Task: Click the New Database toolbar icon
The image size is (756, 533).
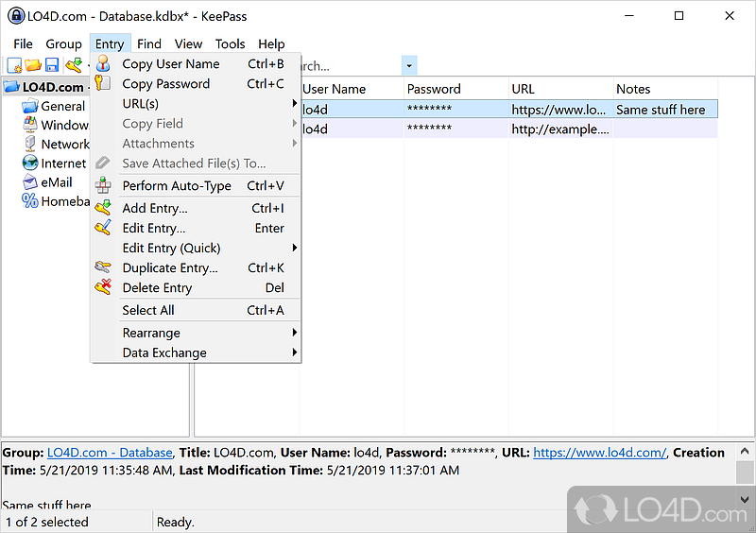Action: pos(14,65)
